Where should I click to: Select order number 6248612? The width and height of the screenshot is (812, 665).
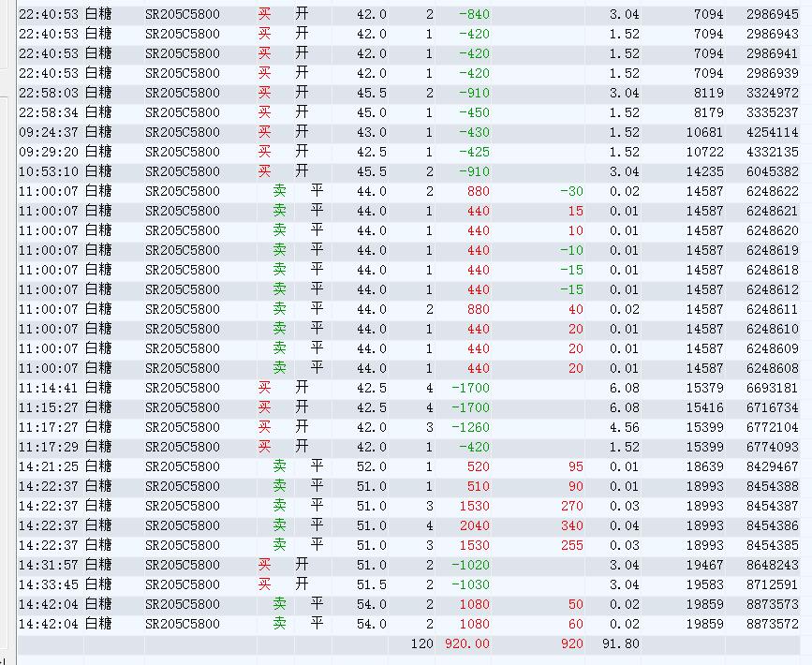pyautogui.click(x=772, y=290)
